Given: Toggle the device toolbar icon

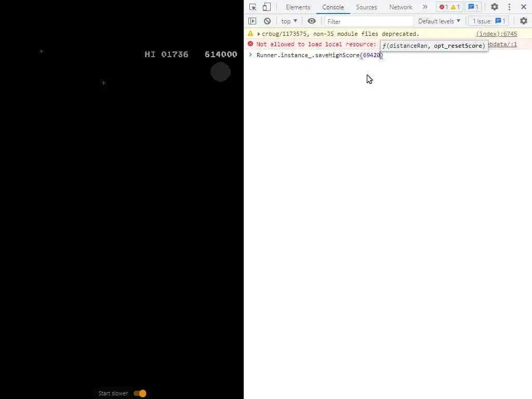Looking at the screenshot, I should click(267, 7).
